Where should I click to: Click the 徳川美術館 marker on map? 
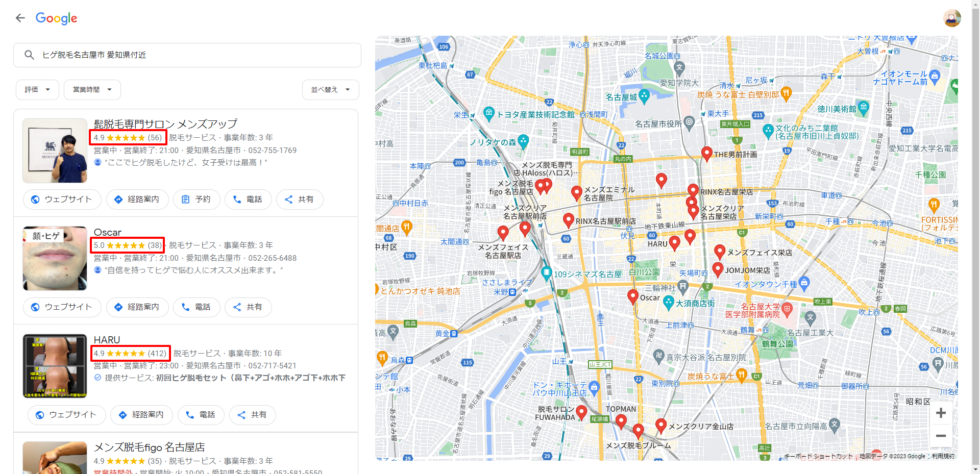click(x=863, y=108)
